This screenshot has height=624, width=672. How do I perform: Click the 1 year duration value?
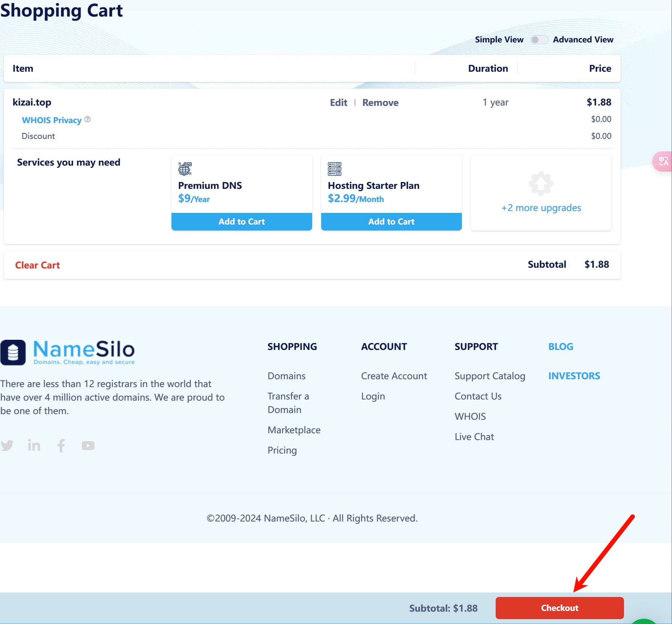pyautogui.click(x=495, y=102)
